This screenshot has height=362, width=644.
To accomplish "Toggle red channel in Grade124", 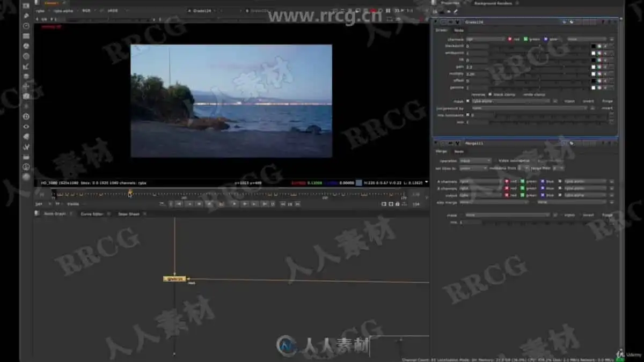I will (x=510, y=39).
